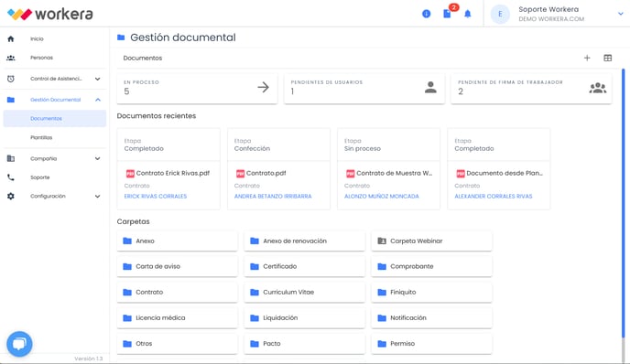Open the Certificado folder
Image resolution: width=630 pixels, height=364 pixels.
pyautogui.click(x=305, y=266)
